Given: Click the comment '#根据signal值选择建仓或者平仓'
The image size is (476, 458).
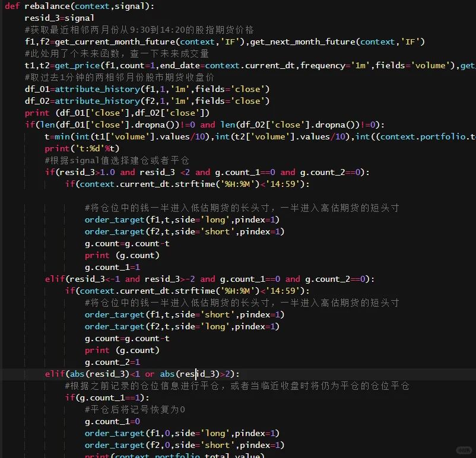Looking at the screenshot, I should point(117,160).
